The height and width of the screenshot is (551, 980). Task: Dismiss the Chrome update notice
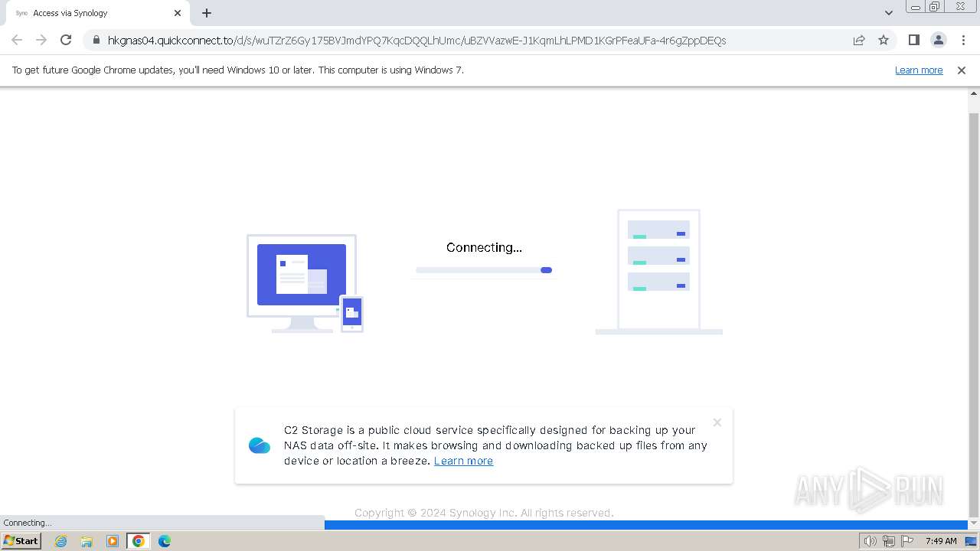click(962, 70)
